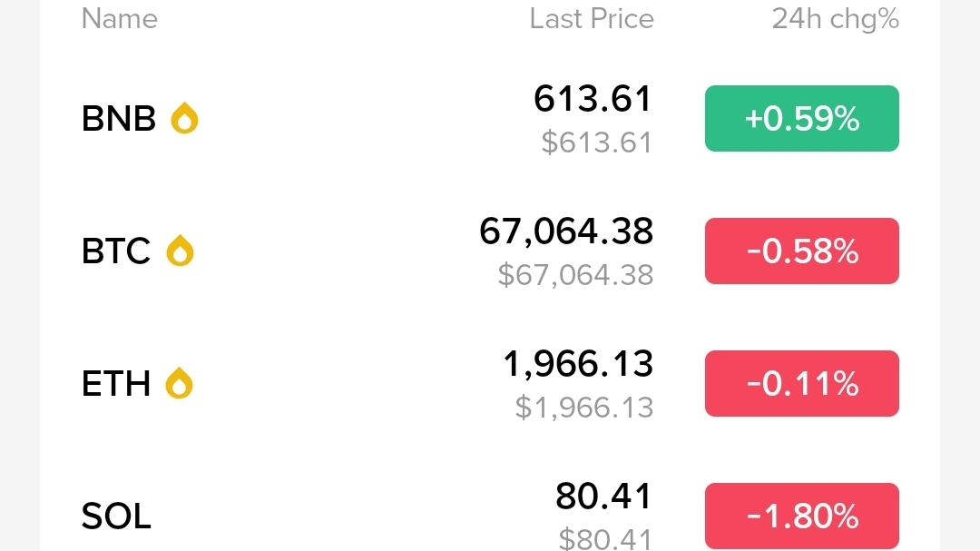
Task: Click SOL's last price 80.41
Action: click(603, 497)
